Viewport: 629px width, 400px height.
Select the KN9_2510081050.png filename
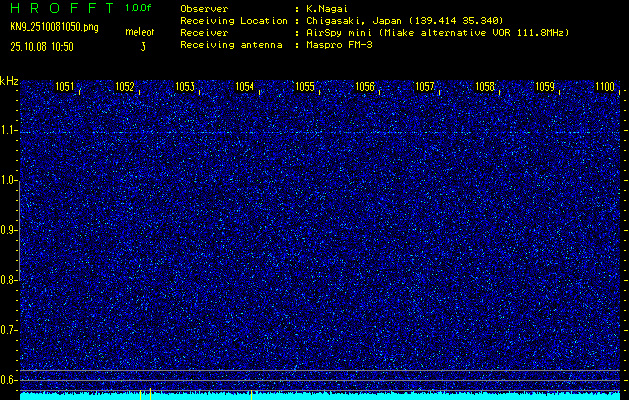click(55, 27)
